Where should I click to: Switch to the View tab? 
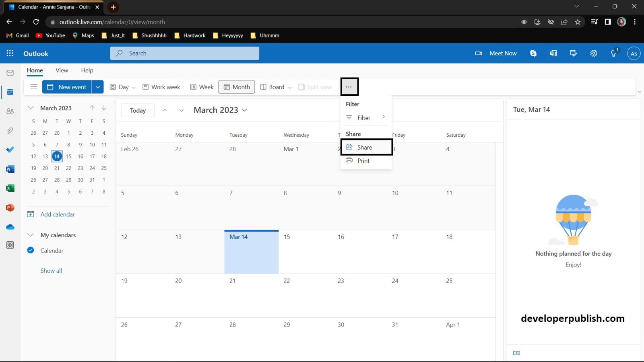[62, 70]
